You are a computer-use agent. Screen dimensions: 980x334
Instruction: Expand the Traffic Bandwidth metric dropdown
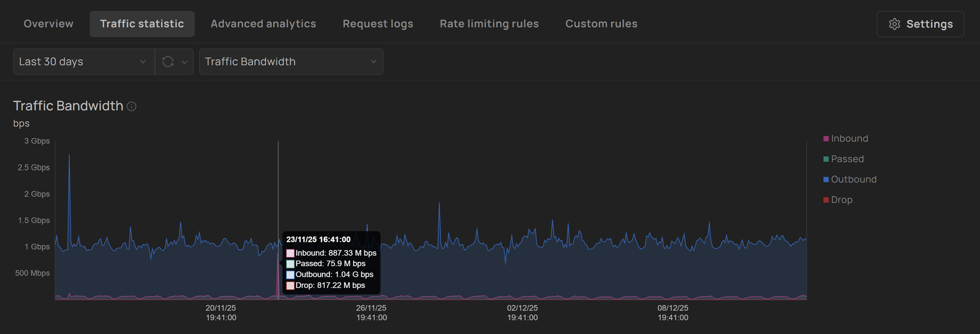[x=291, y=62]
